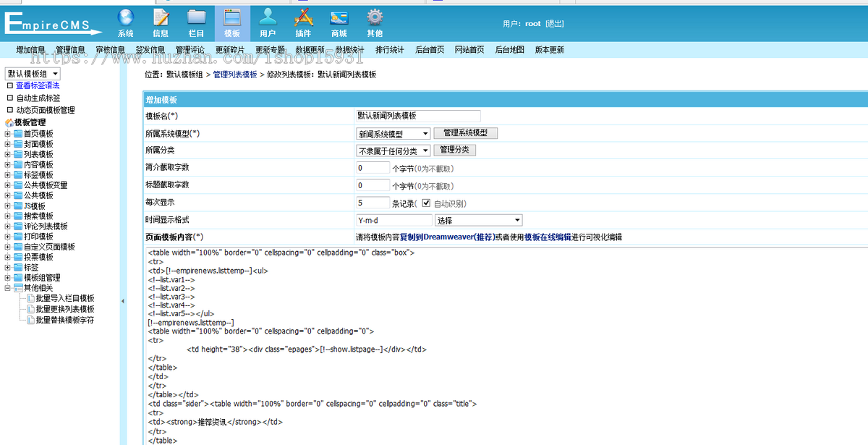868x445 pixels.
Task: Click the 退出 logout link
Action: (x=555, y=23)
